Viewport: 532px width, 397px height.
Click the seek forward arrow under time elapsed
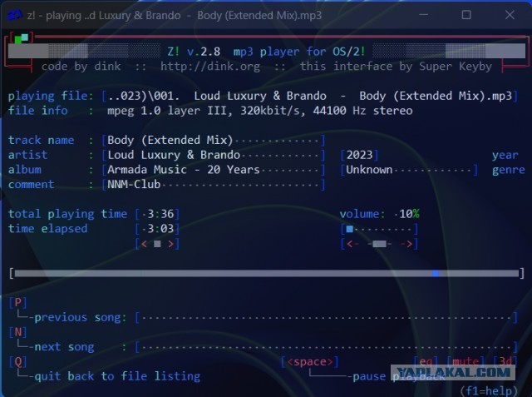pos(170,244)
